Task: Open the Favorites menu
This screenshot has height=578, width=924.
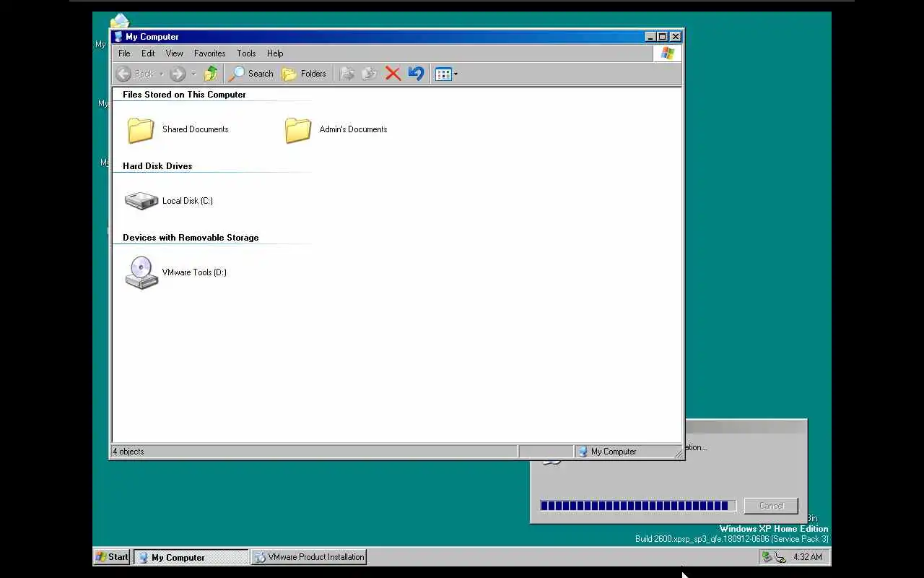Action: [209, 53]
